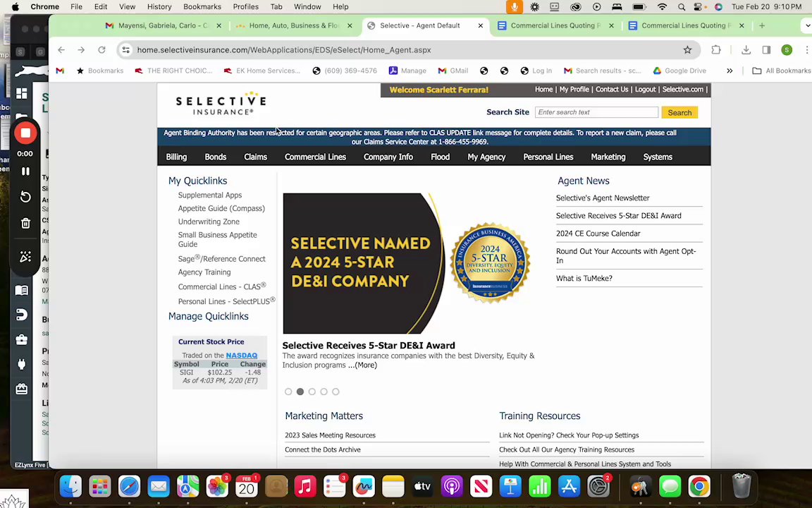Switch to the first Commercial Lines Quoting tab

(555, 25)
